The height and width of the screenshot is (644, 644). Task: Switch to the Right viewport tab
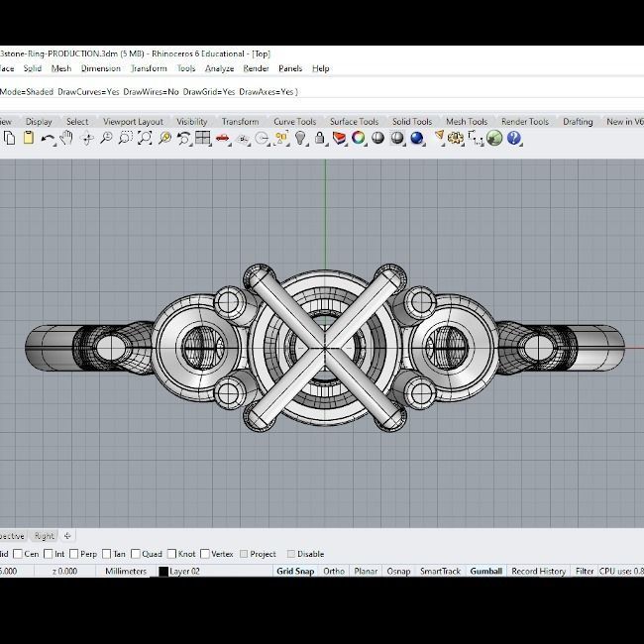[44, 536]
